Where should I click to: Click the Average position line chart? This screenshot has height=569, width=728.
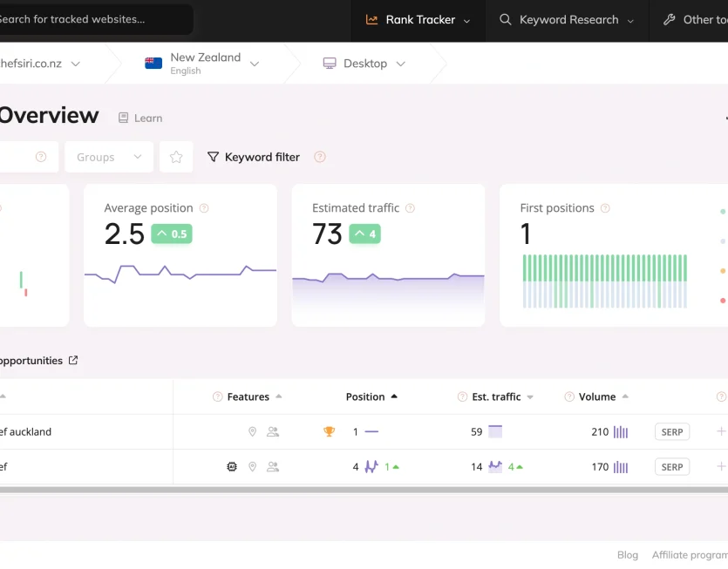180,274
